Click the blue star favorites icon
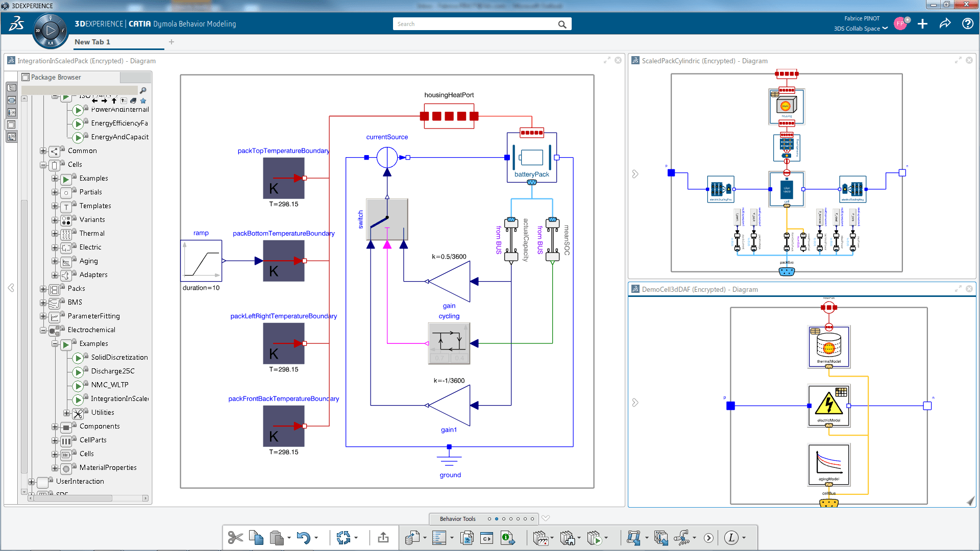This screenshot has width=980, height=551. [143, 101]
